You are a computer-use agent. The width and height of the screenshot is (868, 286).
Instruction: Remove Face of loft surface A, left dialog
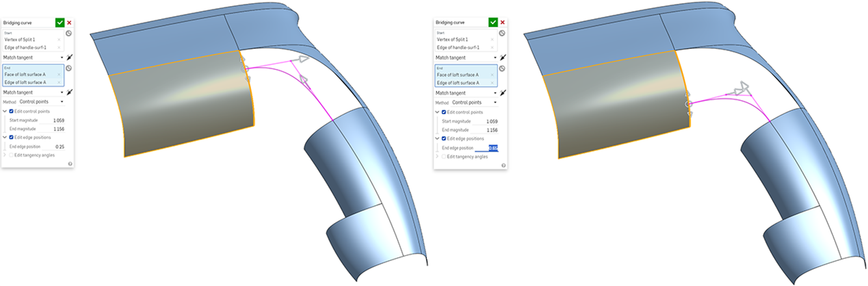59,74
